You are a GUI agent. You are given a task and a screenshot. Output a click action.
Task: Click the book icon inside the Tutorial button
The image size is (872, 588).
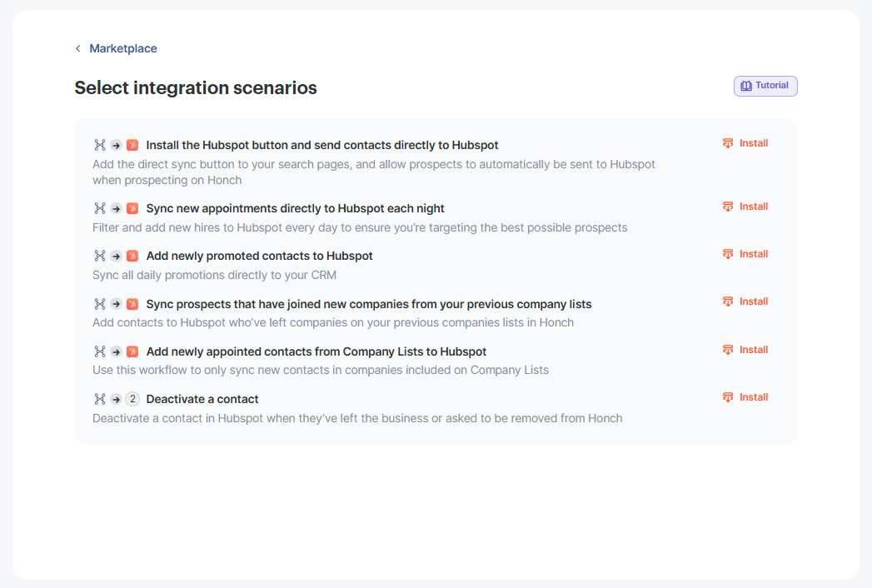tap(745, 85)
